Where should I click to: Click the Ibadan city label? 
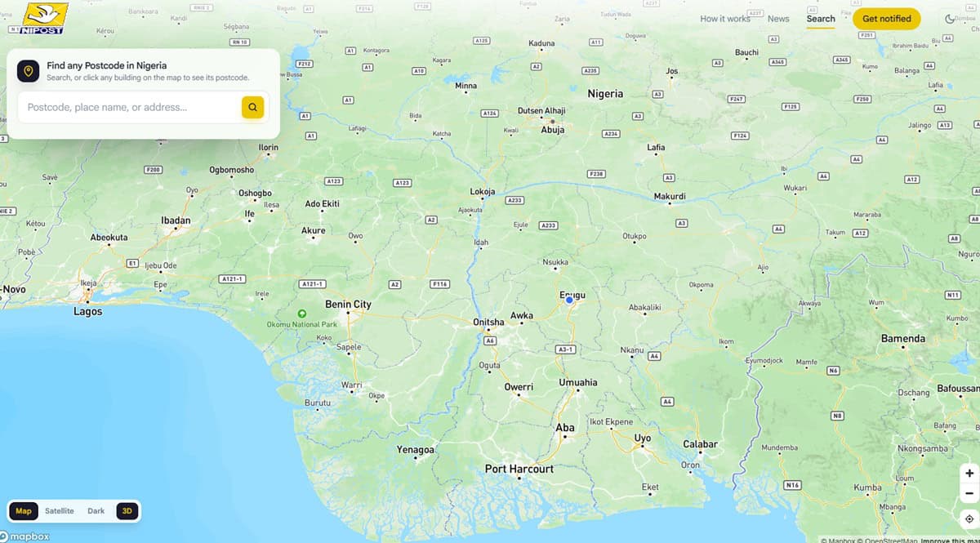(x=176, y=220)
